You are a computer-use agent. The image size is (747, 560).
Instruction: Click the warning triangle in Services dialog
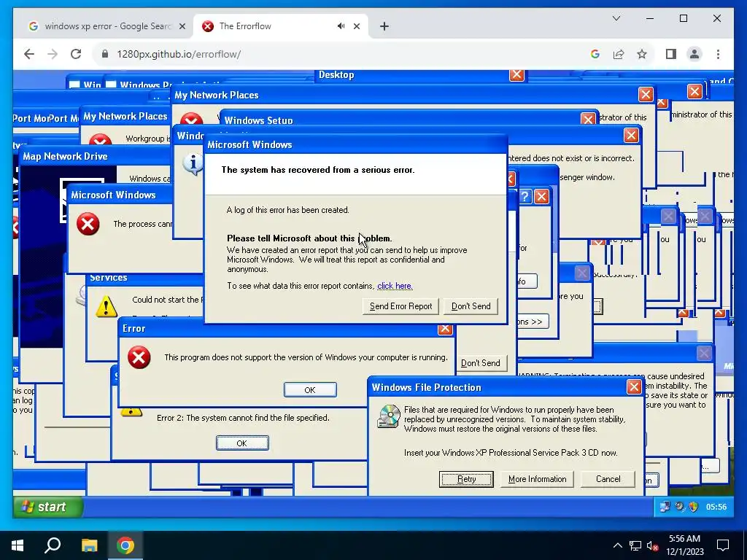point(106,306)
